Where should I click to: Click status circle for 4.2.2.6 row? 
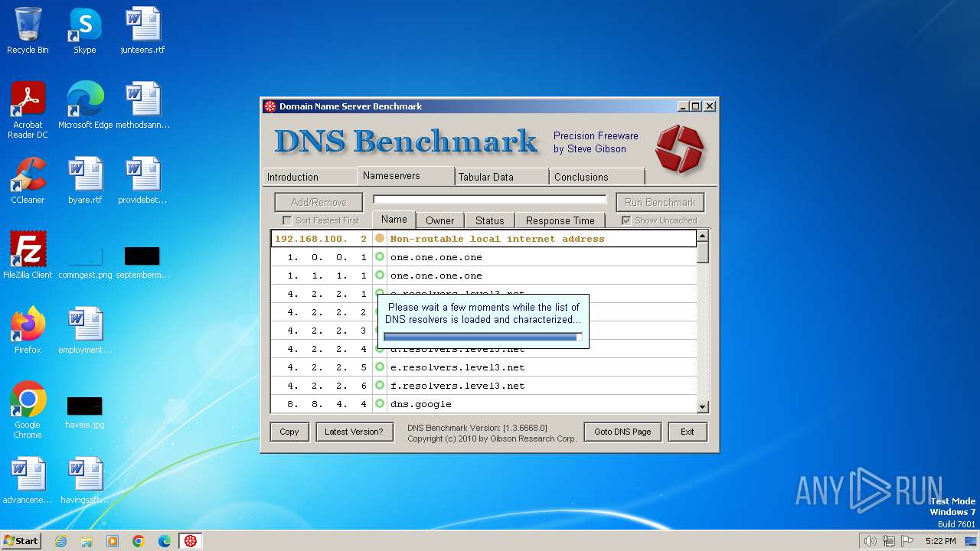(380, 386)
